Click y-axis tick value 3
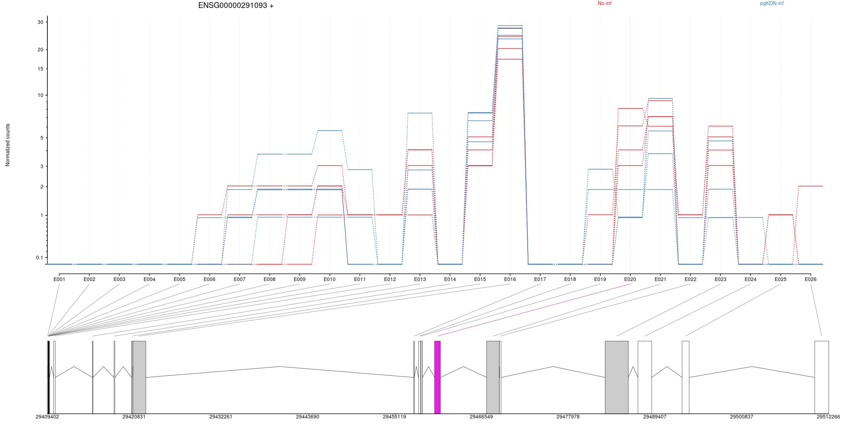 [42, 166]
